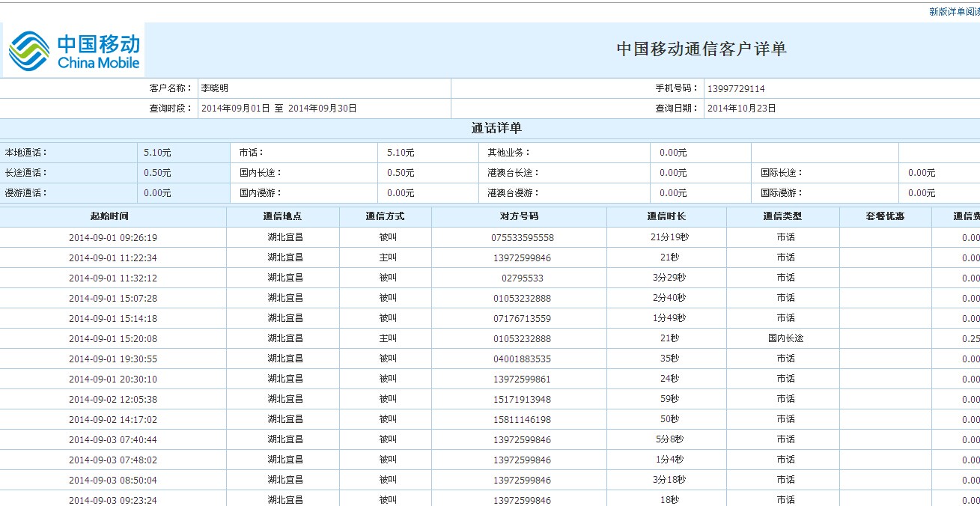This screenshot has height=506, width=980.
Task: Select the 国内长途 call type cell
Action: [x=785, y=338]
